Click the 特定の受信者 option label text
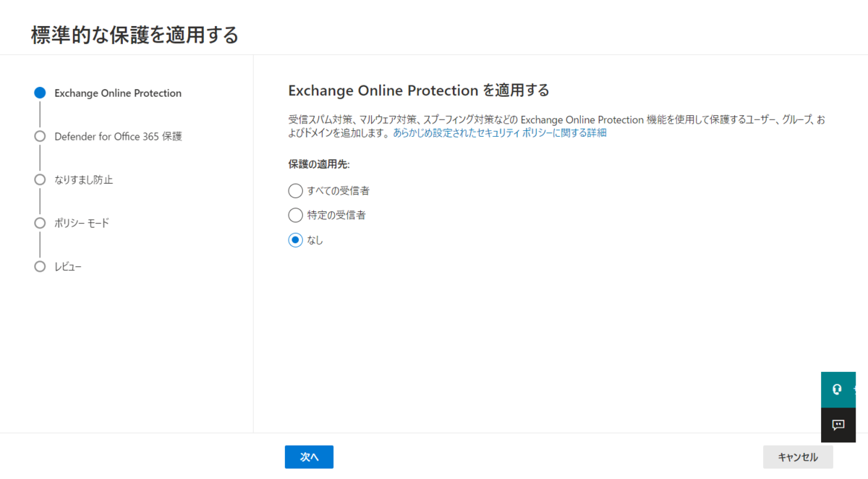 (x=336, y=215)
